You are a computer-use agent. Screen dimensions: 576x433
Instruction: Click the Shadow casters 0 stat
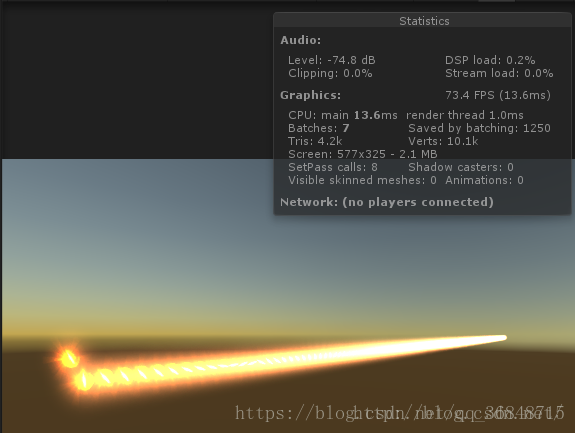[x=461, y=167]
